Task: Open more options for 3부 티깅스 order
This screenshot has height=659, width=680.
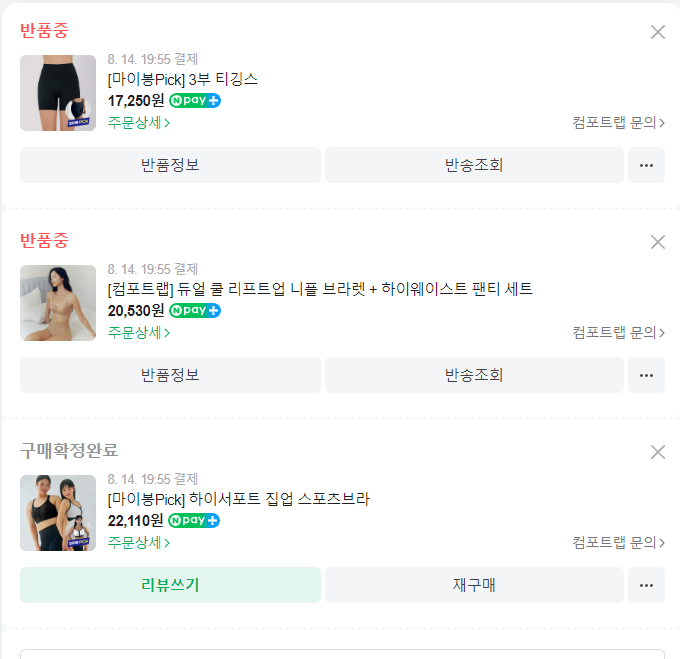Action: point(646,165)
